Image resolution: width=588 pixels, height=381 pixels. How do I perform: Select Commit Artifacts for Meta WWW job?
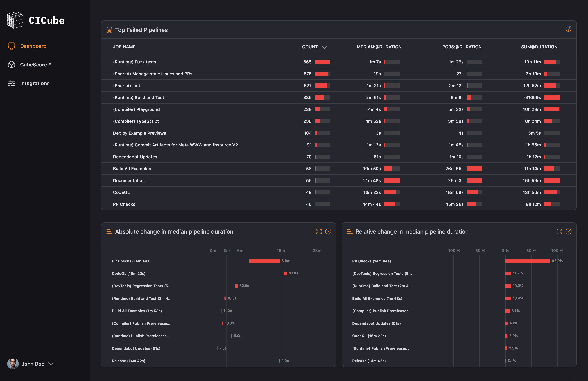coord(339,145)
